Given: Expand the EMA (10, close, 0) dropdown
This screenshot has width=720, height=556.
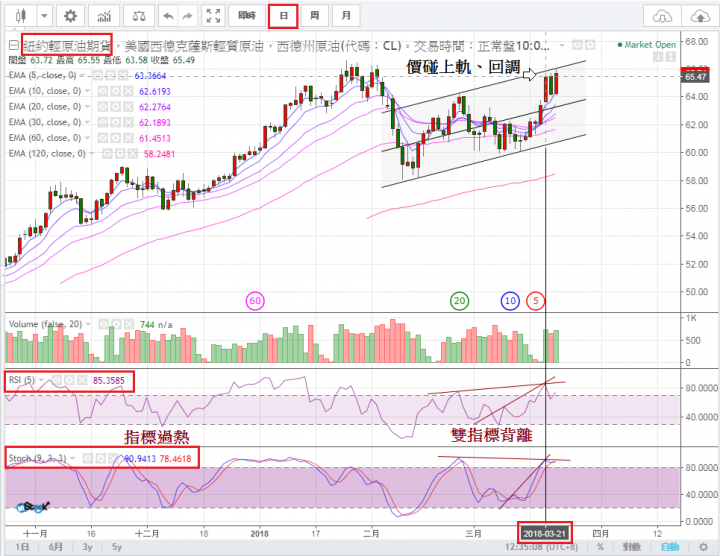Looking at the screenshot, I should pos(87,91).
